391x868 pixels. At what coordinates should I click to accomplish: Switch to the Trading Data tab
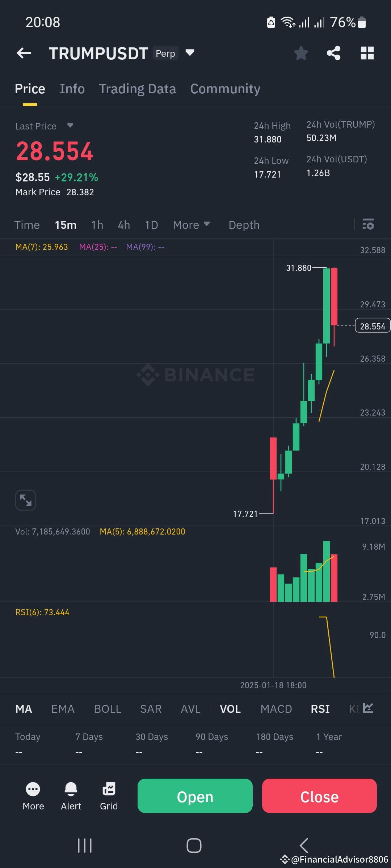137,89
